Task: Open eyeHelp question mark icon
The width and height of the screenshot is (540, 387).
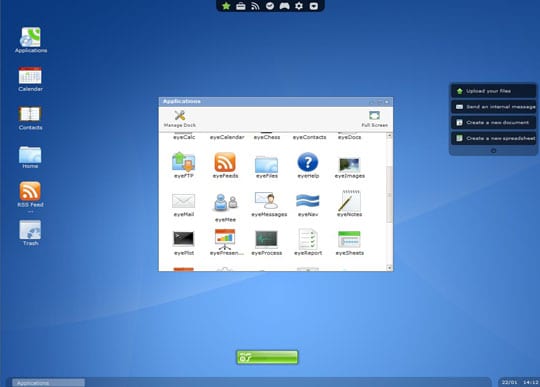Action: coord(308,162)
